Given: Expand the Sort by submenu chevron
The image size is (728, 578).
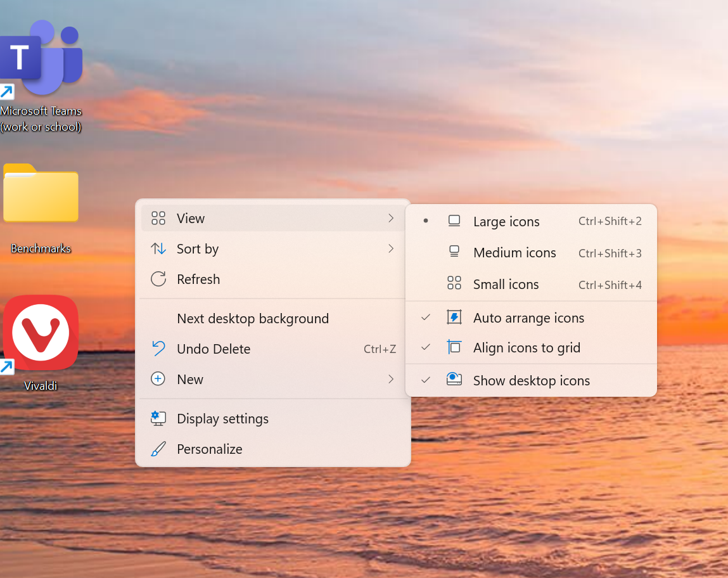Looking at the screenshot, I should click(391, 249).
